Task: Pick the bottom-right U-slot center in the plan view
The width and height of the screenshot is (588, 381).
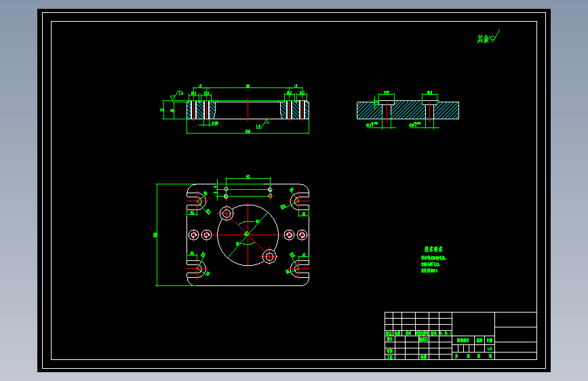Action: (x=298, y=268)
